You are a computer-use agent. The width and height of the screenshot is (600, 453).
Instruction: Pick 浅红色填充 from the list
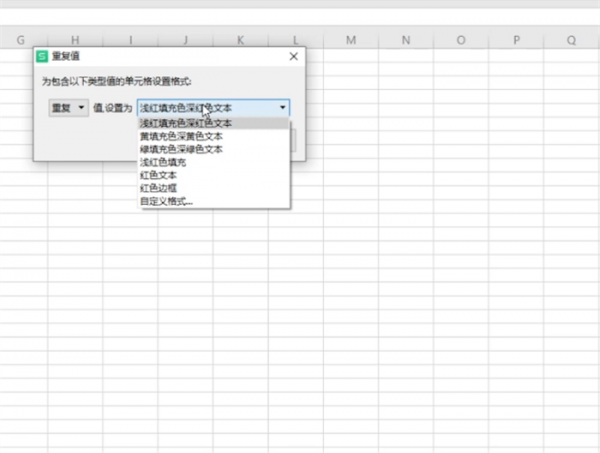click(x=213, y=162)
